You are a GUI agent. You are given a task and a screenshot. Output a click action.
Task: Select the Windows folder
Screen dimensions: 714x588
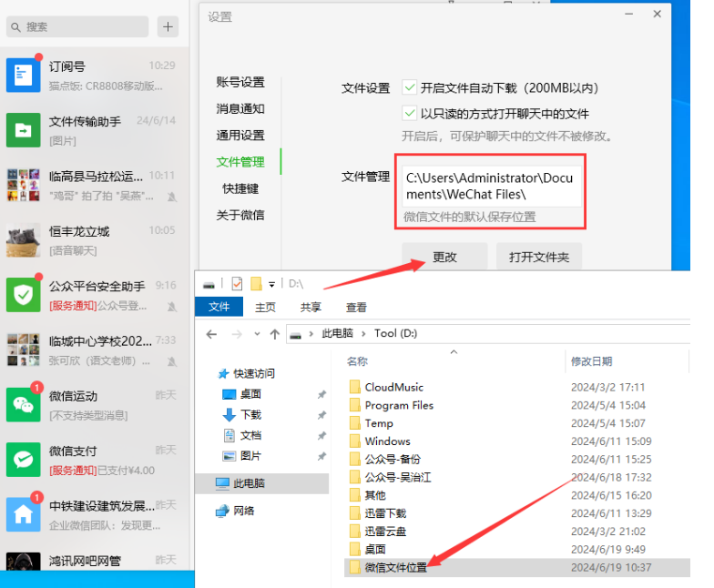[x=388, y=441]
